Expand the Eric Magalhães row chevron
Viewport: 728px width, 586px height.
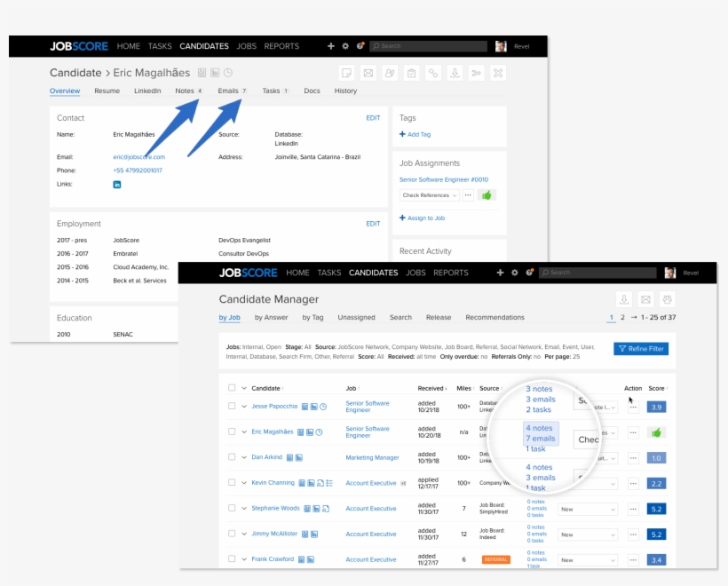[244, 432]
